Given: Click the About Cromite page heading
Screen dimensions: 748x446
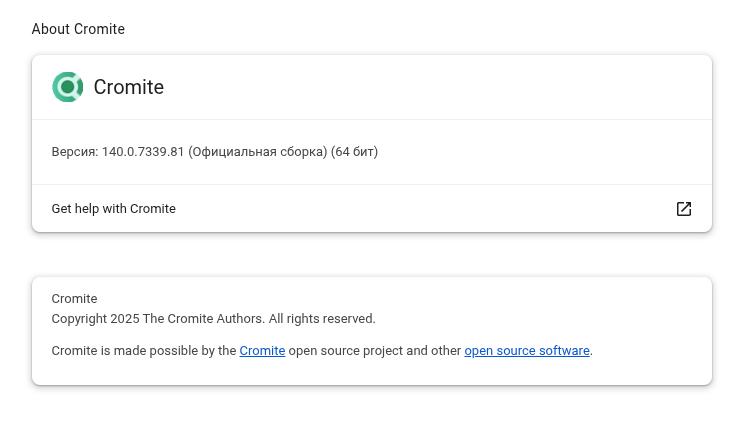Looking at the screenshot, I should [78, 29].
